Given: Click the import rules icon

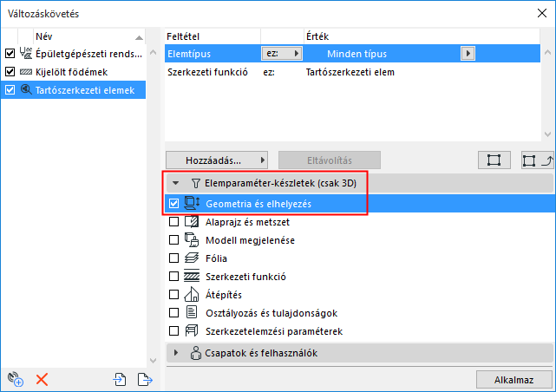Looking at the screenshot, I should [120, 379].
